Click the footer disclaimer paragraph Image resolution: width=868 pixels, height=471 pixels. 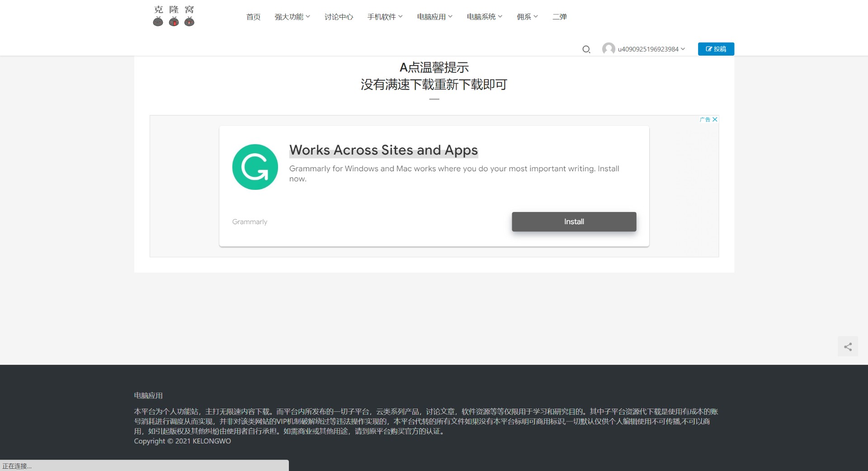click(426, 421)
